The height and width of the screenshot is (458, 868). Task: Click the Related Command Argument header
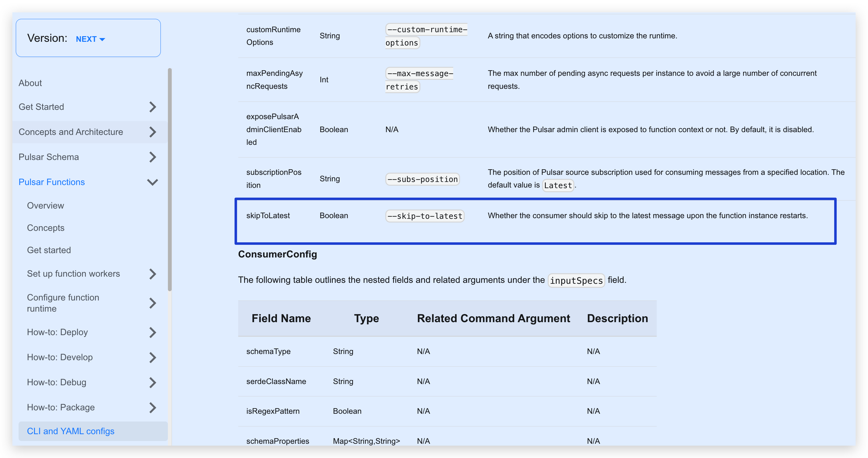tap(494, 318)
